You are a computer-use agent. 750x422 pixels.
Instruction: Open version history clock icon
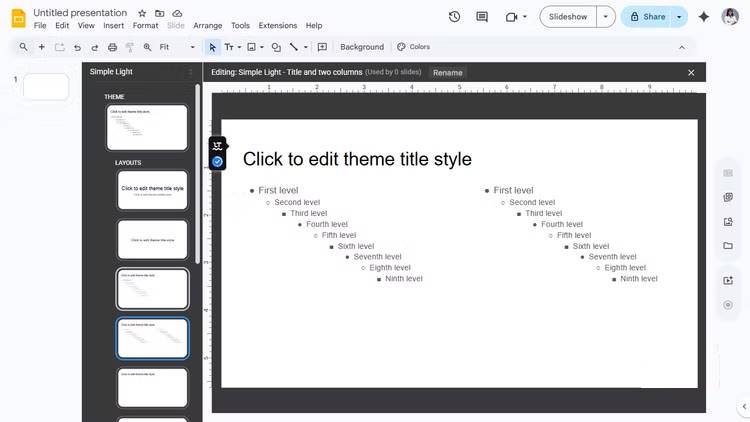click(x=455, y=17)
